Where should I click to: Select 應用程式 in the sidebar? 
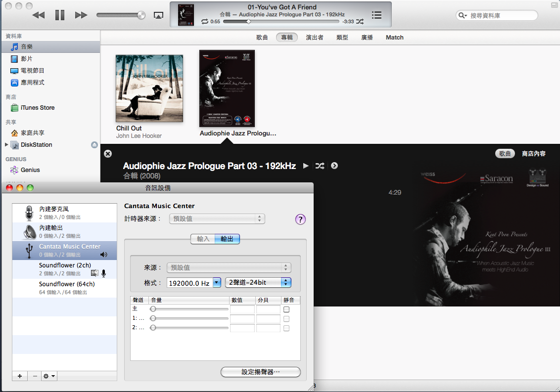[x=50, y=83]
